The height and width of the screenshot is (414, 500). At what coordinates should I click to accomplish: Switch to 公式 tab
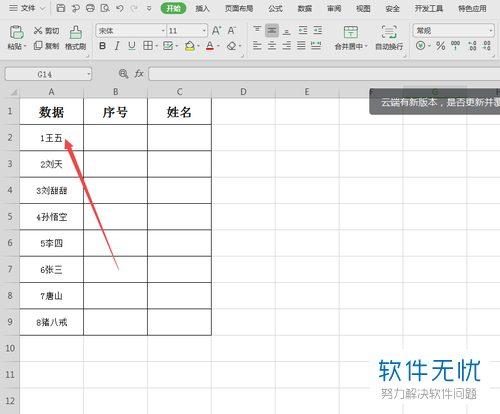pyautogui.click(x=275, y=8)
